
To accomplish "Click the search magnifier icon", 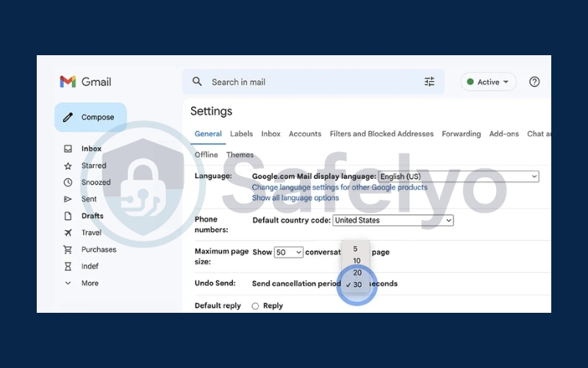I will (197, 82).
